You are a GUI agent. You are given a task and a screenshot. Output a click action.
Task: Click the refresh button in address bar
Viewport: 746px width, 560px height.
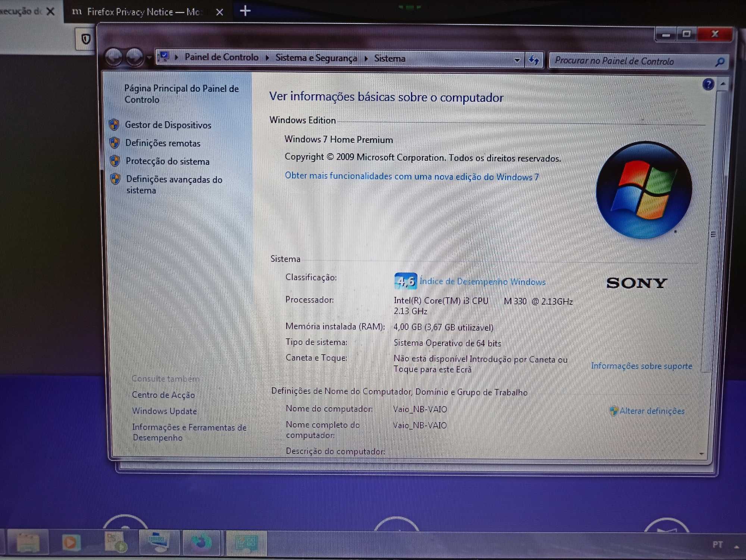(534, 60)
